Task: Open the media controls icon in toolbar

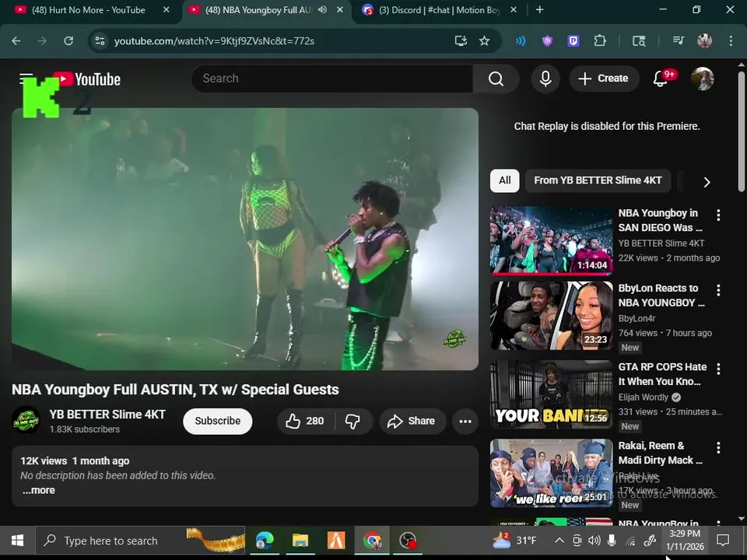Action: (x=679, y=41)
